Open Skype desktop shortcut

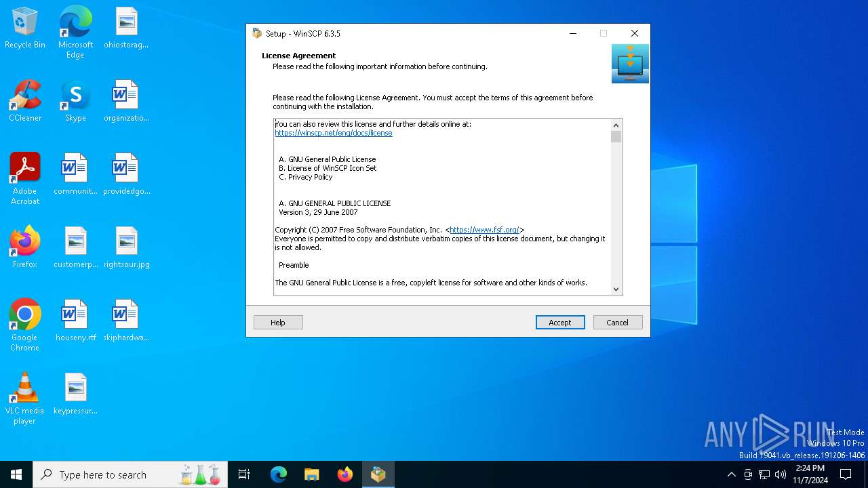75,102
